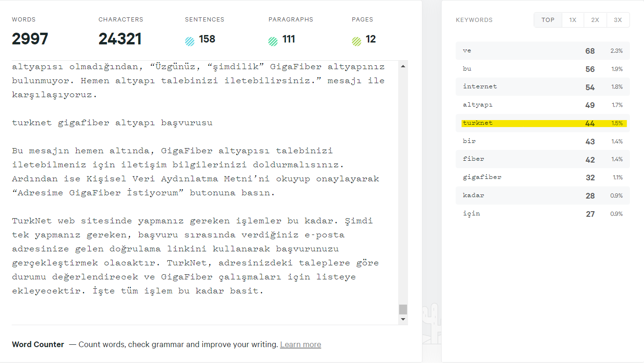Switch to the 1X keywords tab
Screen dimensions: 644x363
[572, 20]
